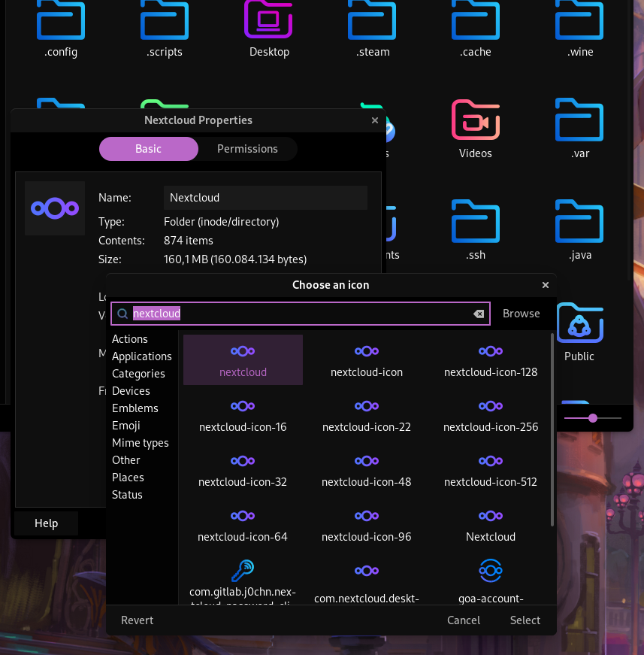
Task: Open the .var folder
Action: coord(579,129)
